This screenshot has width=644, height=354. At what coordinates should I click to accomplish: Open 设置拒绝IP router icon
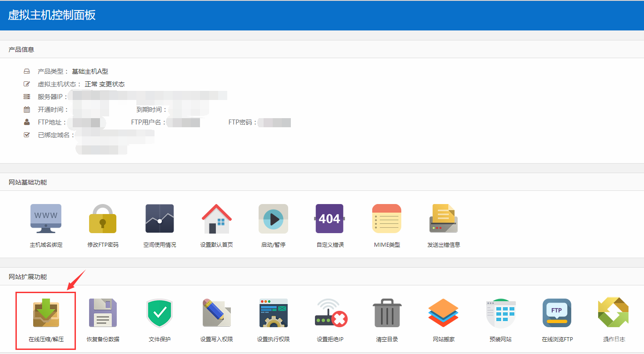[330, 313]
